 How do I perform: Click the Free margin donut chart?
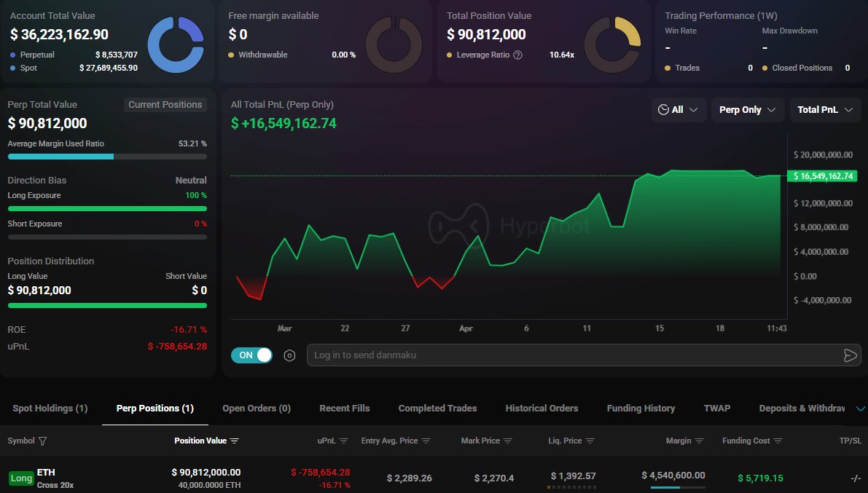(394, 45)
